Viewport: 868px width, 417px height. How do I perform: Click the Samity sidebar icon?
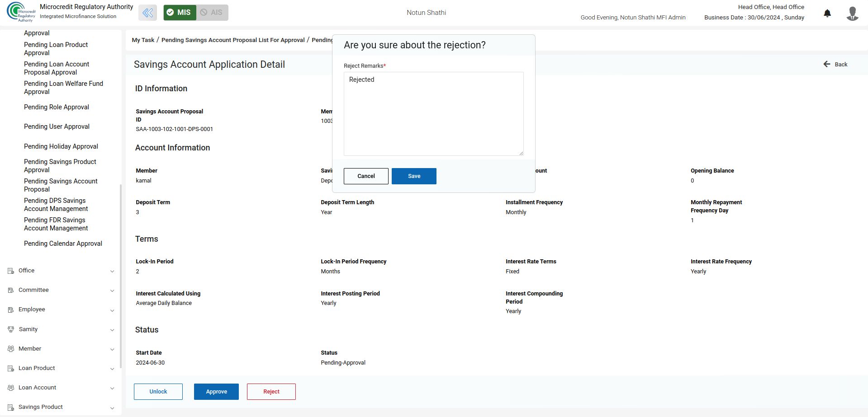point(11,329)
